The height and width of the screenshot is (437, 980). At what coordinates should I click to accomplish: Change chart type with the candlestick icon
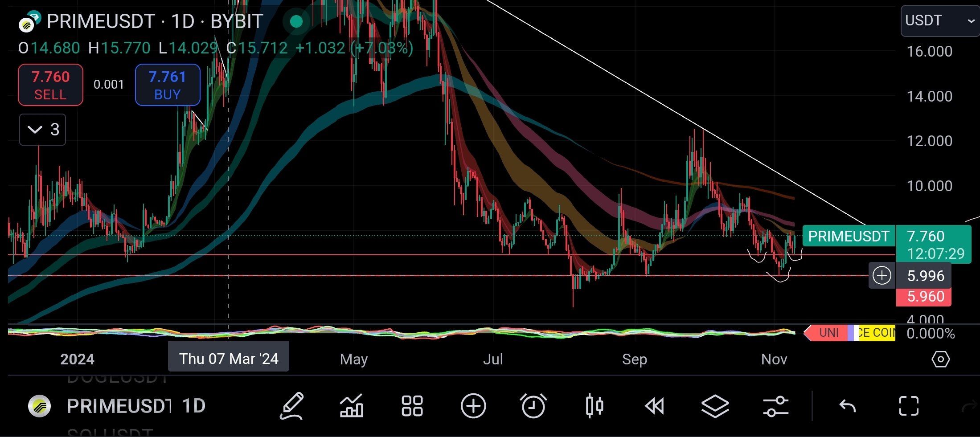pyautogui.click(x=594, y=406)
